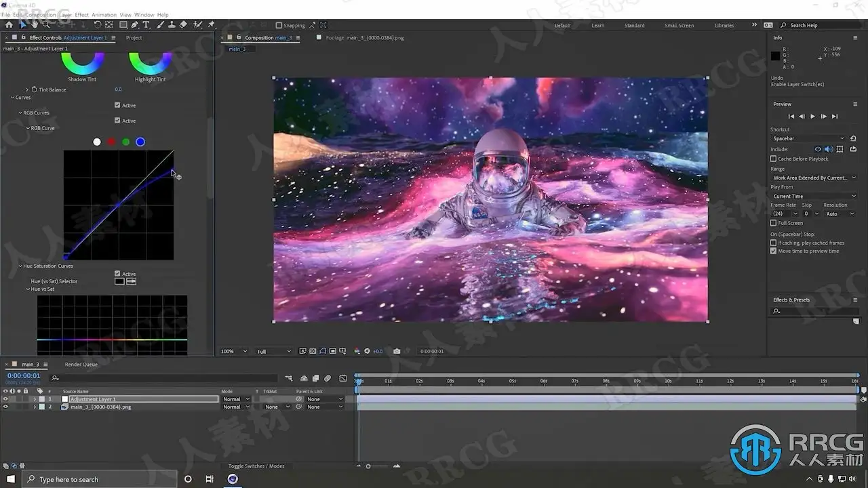Select the Hand tool
The image size is (868, 488).
click(x=35, y=25)
